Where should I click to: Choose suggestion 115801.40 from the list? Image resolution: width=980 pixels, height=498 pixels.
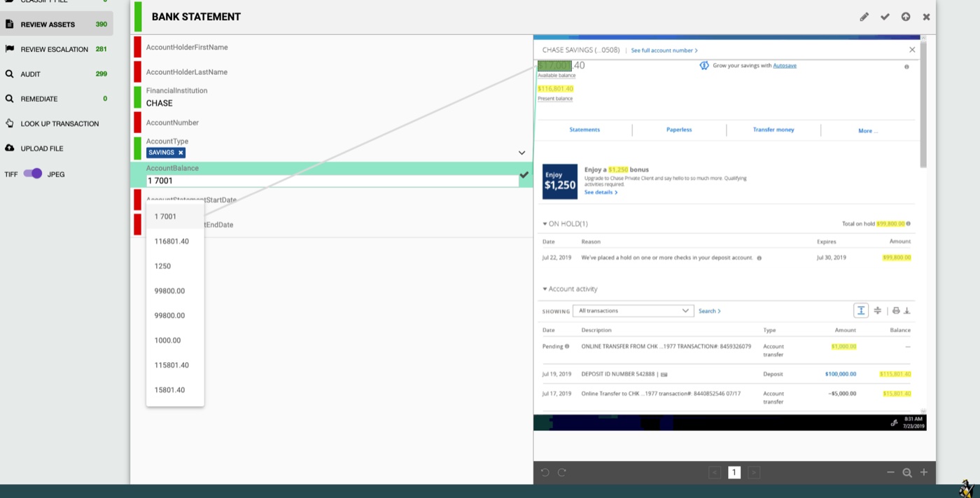(175, 365)
